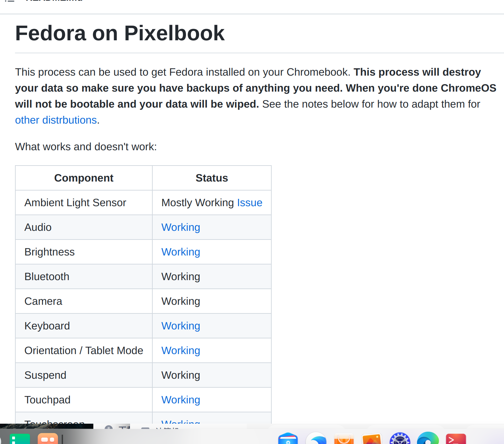Click the Audio row's Working link
The image size is (504, 444).
181,227
